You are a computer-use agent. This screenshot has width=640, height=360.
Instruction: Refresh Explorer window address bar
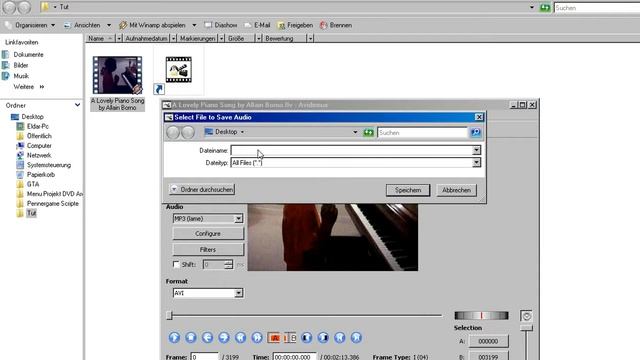coord(545,7)
